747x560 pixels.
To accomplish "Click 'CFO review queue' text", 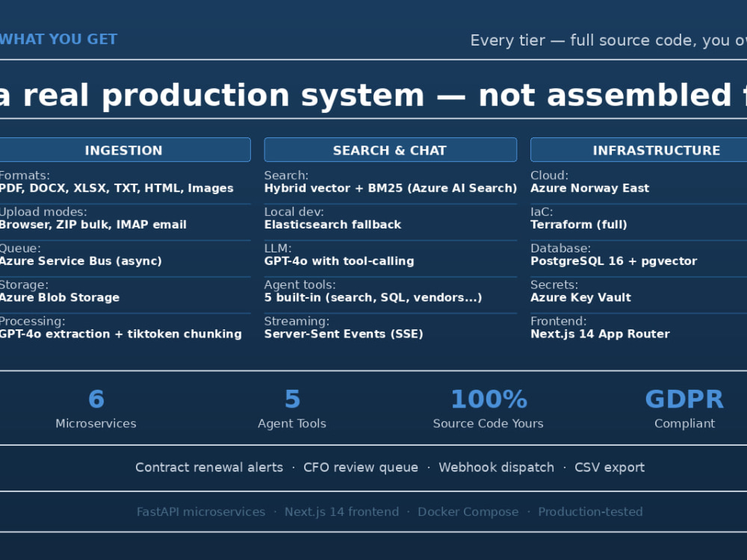I will point(361,467).
